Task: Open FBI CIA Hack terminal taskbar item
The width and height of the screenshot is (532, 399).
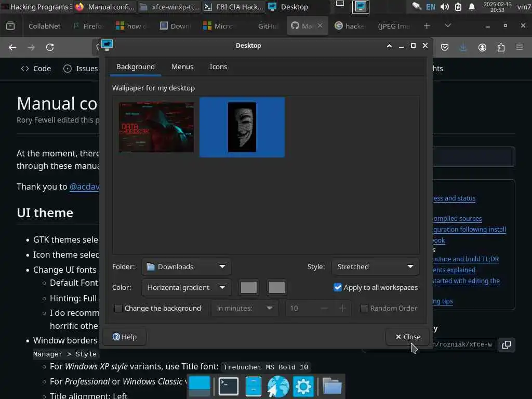Action: 234,7
